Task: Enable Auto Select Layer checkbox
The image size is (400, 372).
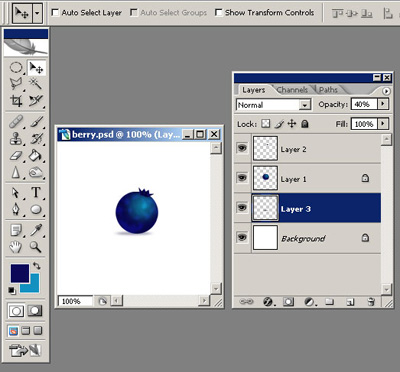Action: (55, 13)
